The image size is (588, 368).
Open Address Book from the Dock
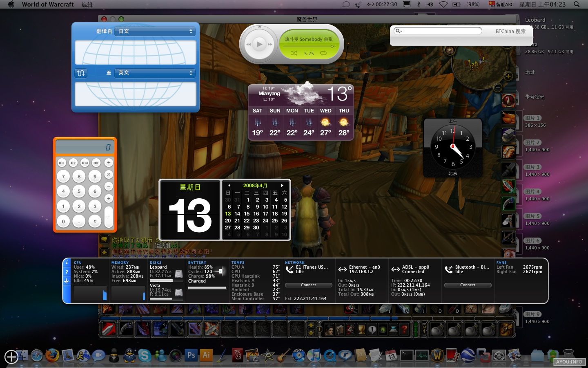click(x=360, y=355)
